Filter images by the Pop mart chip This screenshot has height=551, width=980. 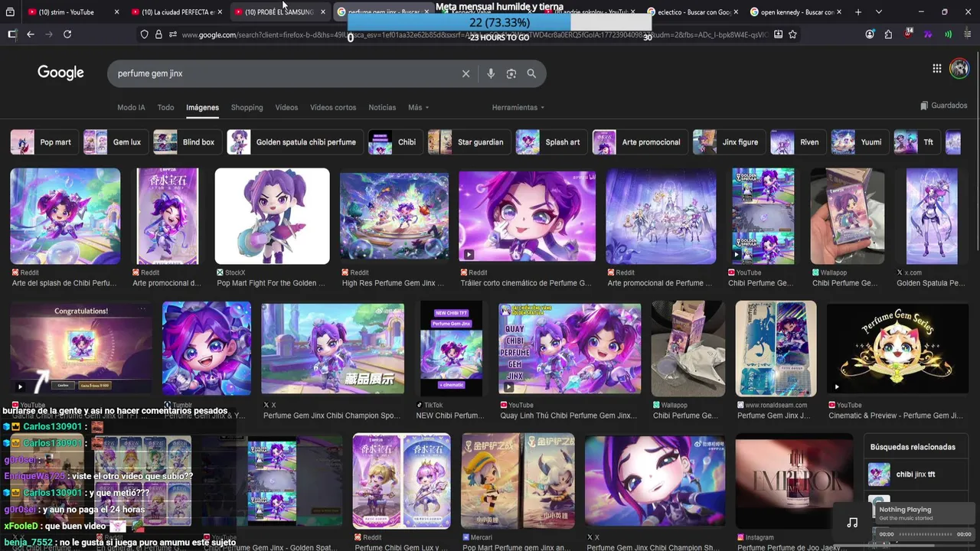(43, 142)
